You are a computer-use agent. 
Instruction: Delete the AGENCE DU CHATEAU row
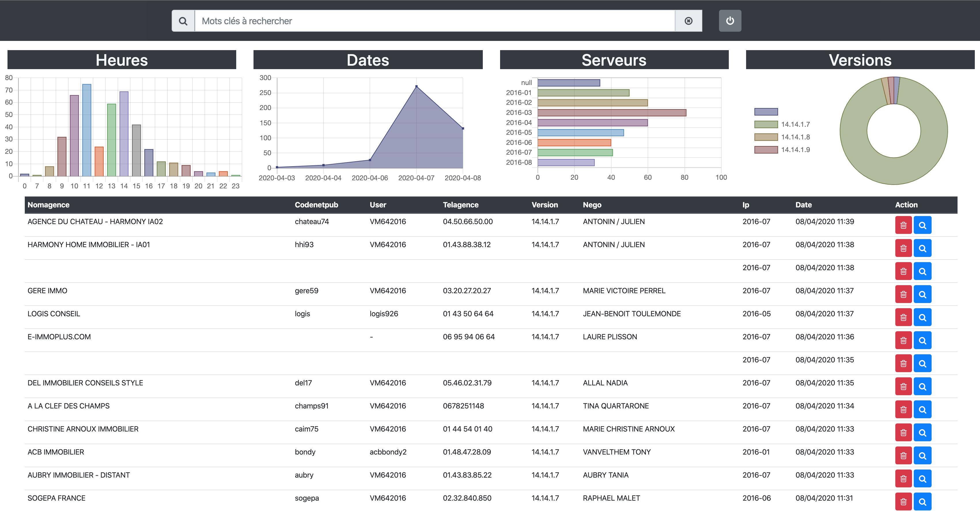pyautogui.click(x=903, y=225)
